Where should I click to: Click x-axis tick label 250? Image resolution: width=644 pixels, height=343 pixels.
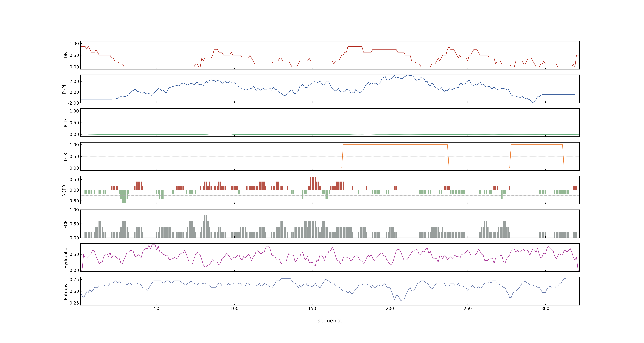[x=467, y=309]
